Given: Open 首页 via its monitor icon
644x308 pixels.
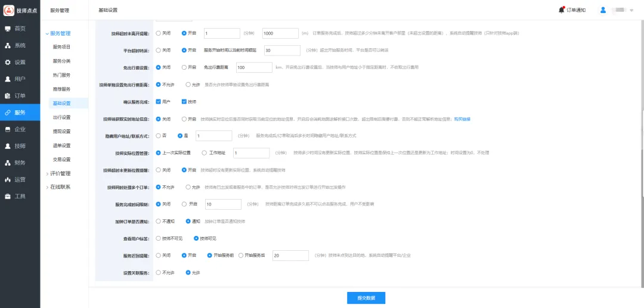Looking at the screenshot, I should [x=8, y=29].
